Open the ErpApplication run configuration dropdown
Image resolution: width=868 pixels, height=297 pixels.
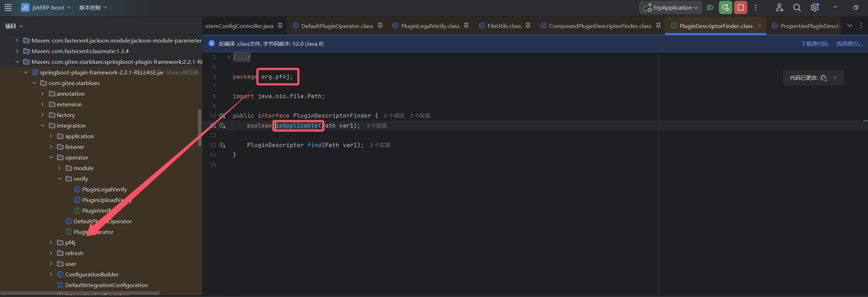pos(671,7)
